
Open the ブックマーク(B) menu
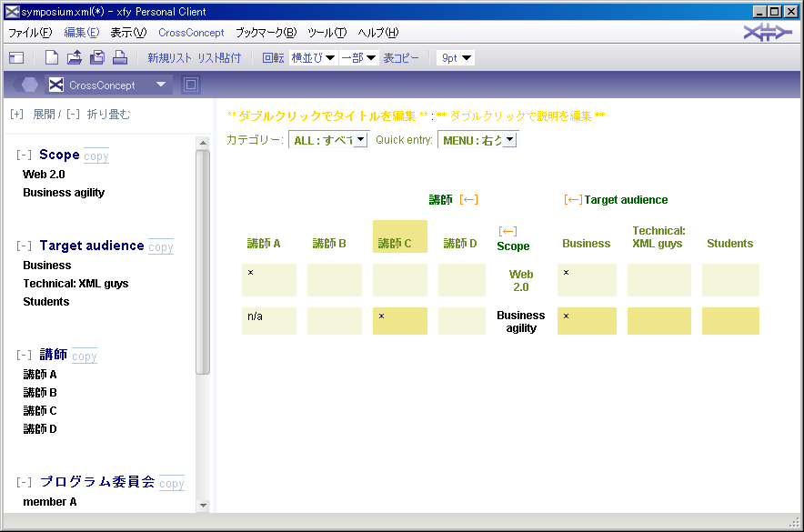tap(266, 33)
